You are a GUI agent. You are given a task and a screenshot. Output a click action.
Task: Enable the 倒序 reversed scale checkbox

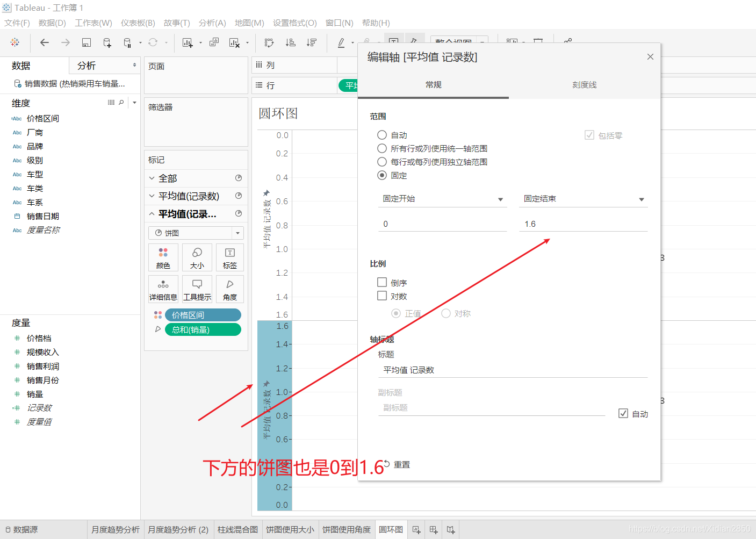coord(382,282)
